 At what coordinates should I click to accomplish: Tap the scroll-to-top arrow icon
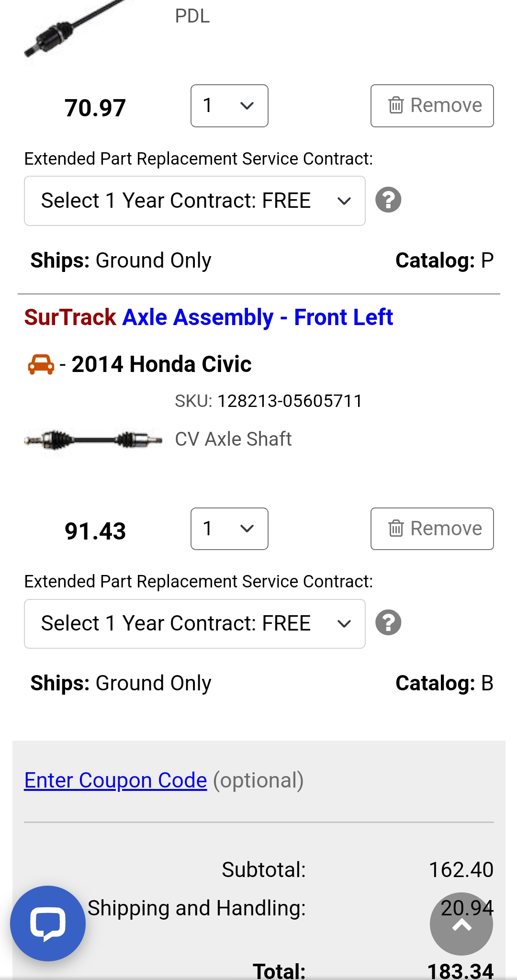pyautogui.click(x=461, y=924)
